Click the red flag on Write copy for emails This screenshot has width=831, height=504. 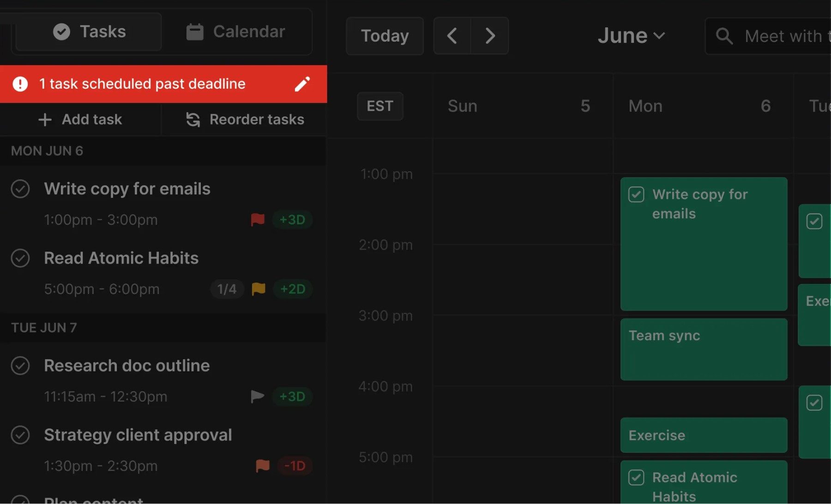click(x=258, y=220)
